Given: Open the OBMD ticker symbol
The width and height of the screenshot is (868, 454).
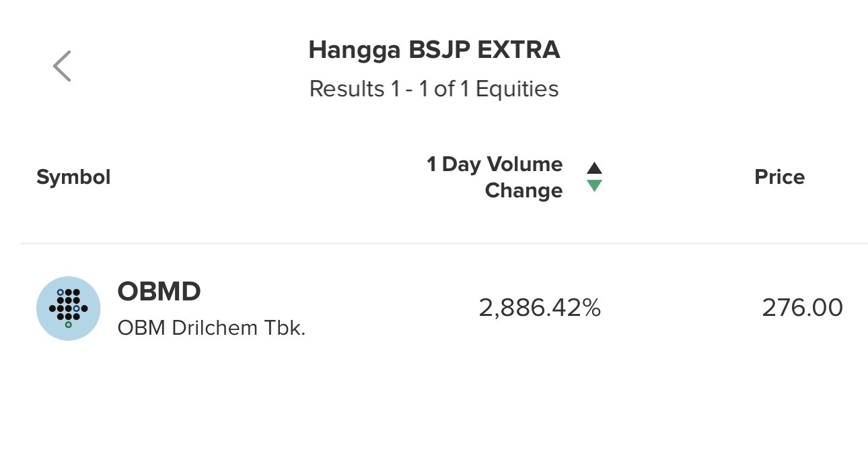Looking at the screenshot, I should point(159,292).
